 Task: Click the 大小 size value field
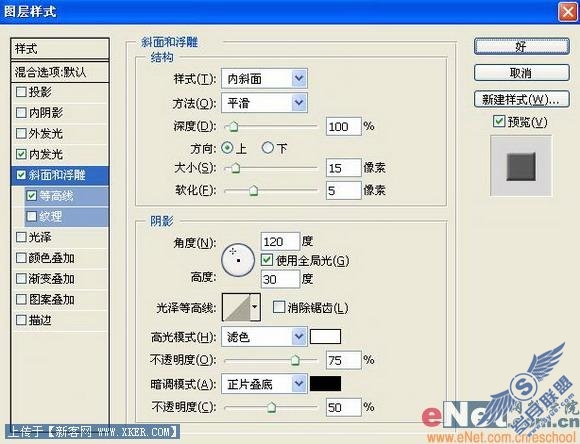343,168
